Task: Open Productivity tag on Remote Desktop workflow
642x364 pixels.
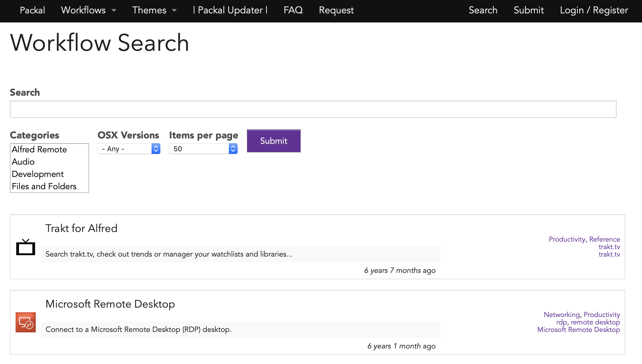Action: [602, 315]
